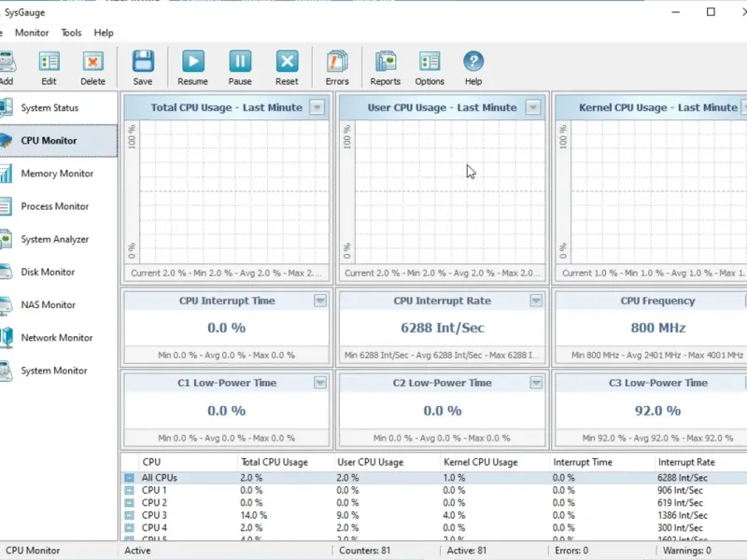Open the Tools menu
747x560 pixels.
click(72, 33)
